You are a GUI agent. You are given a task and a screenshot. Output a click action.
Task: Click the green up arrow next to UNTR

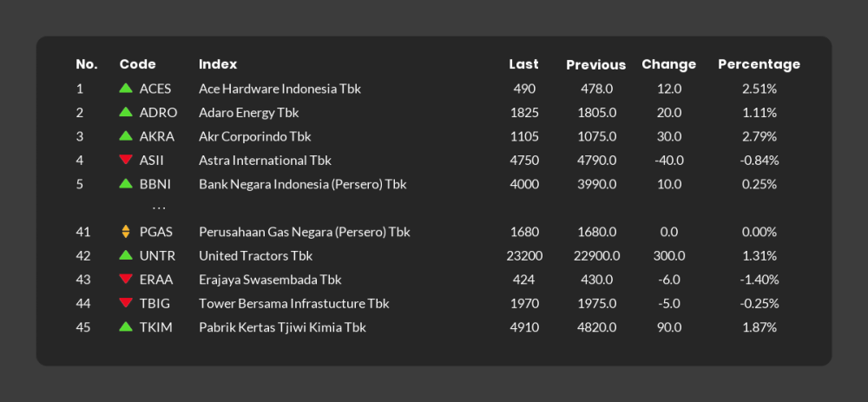(x=126, y=254)
